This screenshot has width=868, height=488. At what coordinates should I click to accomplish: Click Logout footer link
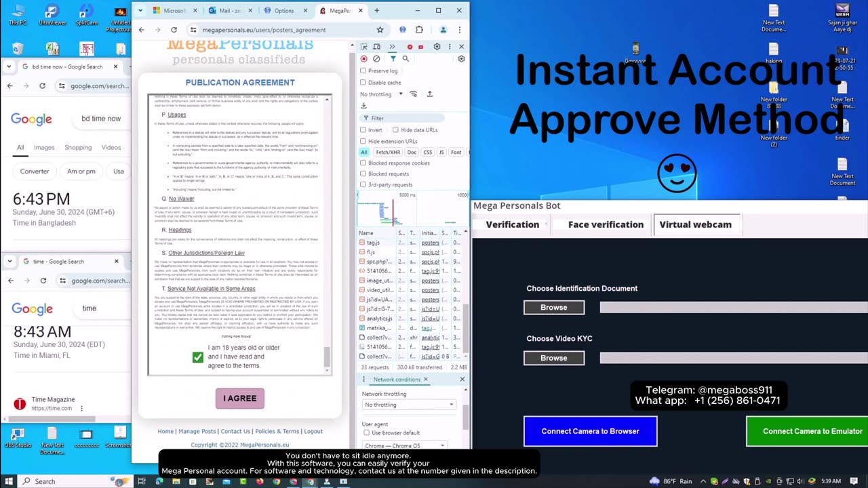point(313,431)
